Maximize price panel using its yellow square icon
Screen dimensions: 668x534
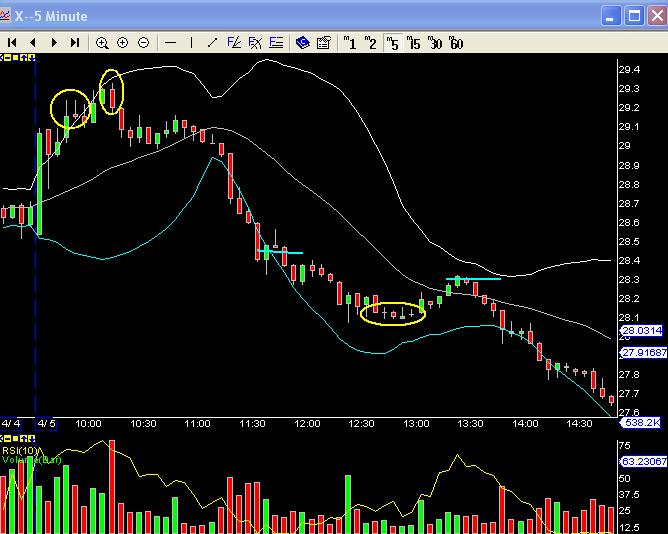(15, 58)
